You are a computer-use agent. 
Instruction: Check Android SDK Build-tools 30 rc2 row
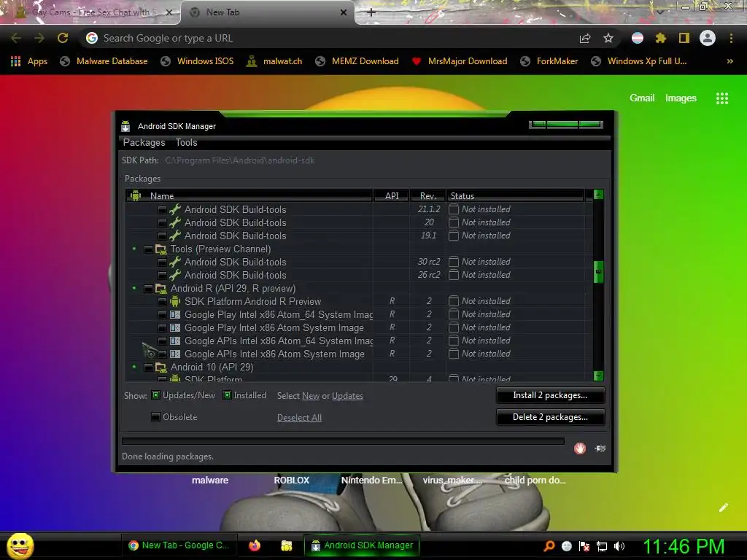click(163, 262)
